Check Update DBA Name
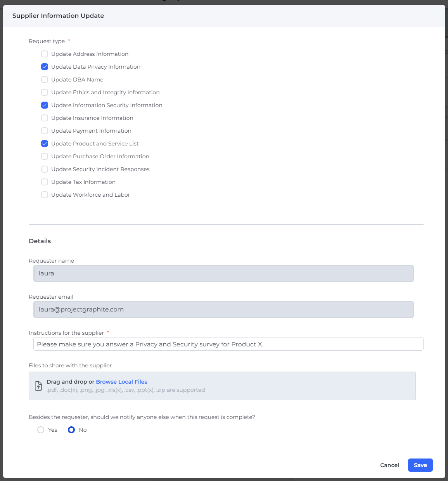This screenshot has height=481, width=448. point(45,80)
